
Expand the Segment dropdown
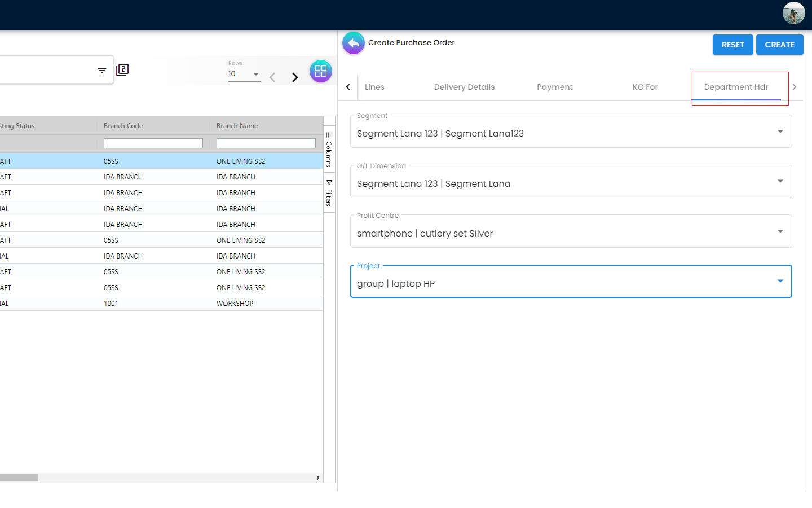point(780,132)
